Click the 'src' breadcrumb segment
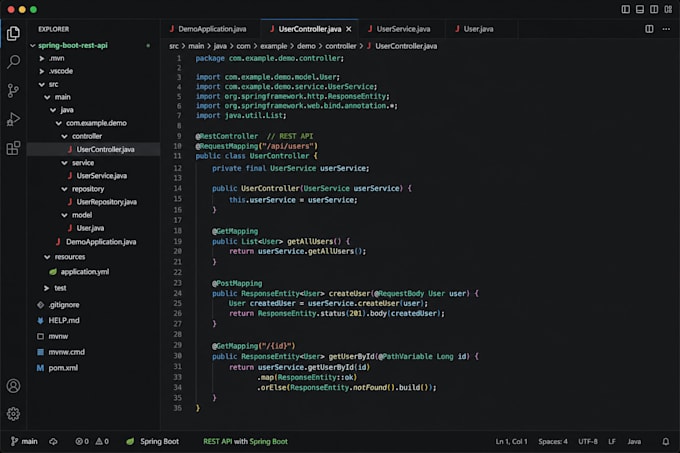The height and width of the screenshot is (453, 680). tap(173, 46)
